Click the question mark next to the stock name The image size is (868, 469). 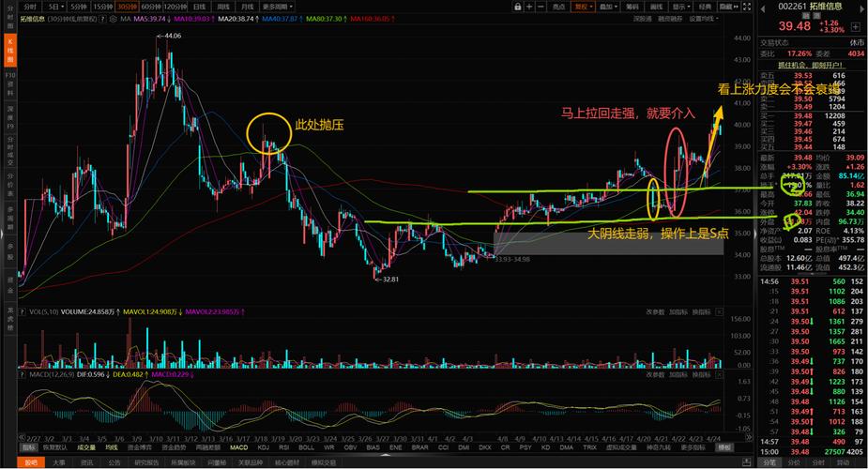(102, 19)
